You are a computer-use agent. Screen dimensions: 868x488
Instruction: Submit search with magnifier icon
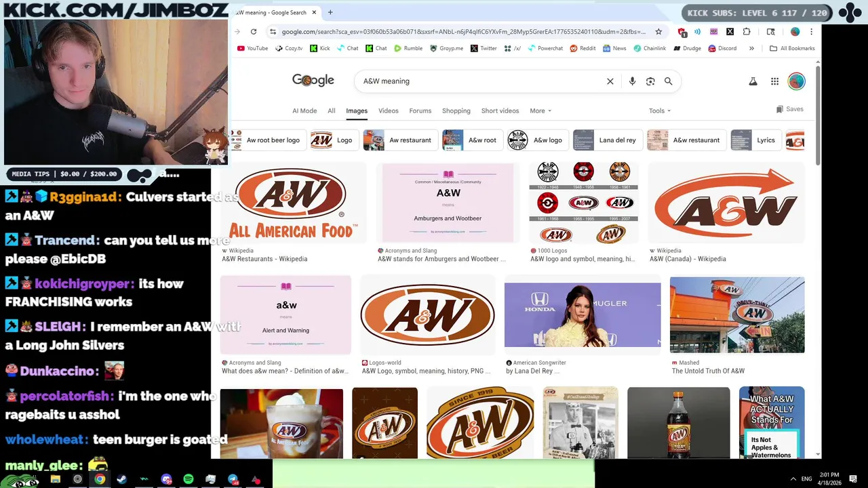(668, 81)
